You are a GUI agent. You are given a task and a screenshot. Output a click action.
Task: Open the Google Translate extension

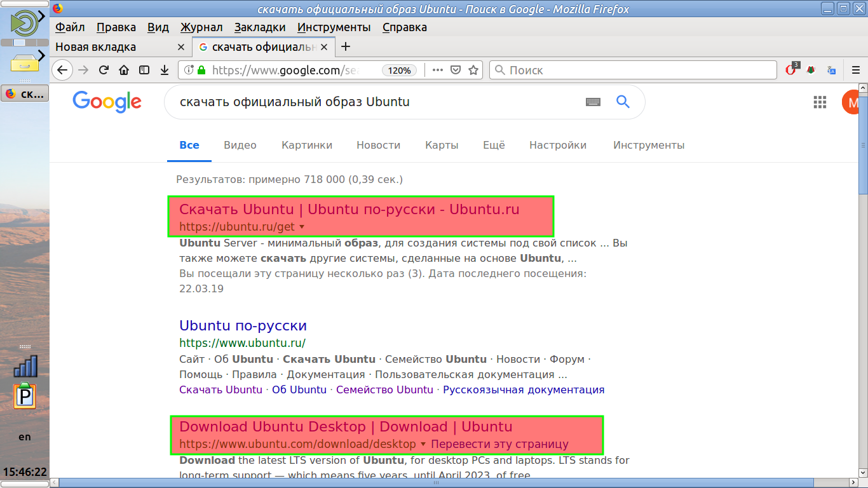click(x=831, y=70)
